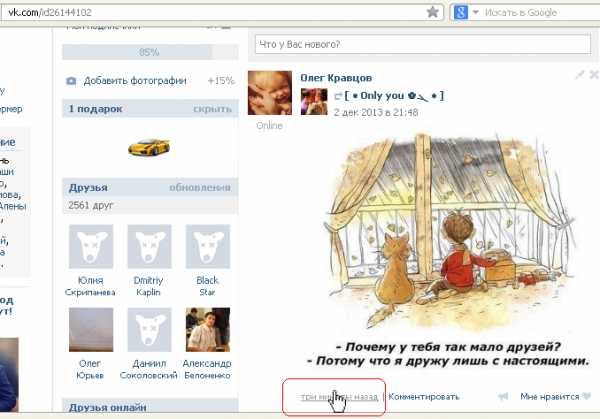The image size is (600, 419).
Task: Delete the post with X icon
Action: (x=594, y=75)
